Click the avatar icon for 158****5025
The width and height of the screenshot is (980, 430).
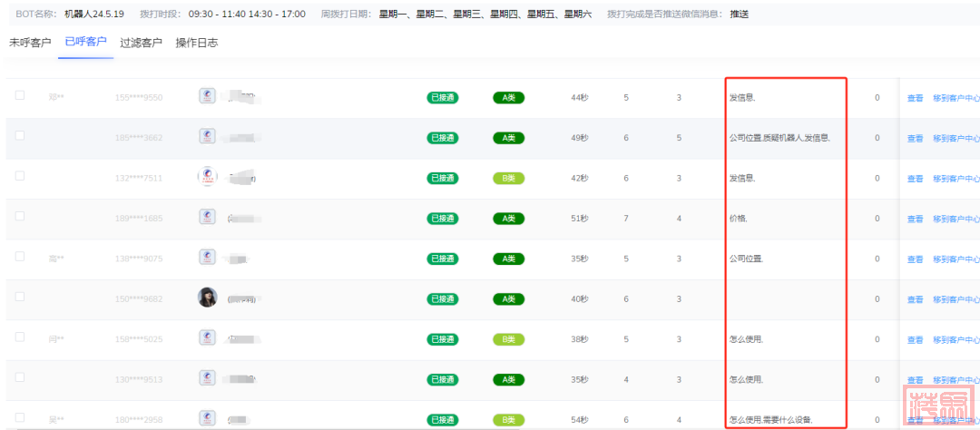coord(207,338)
